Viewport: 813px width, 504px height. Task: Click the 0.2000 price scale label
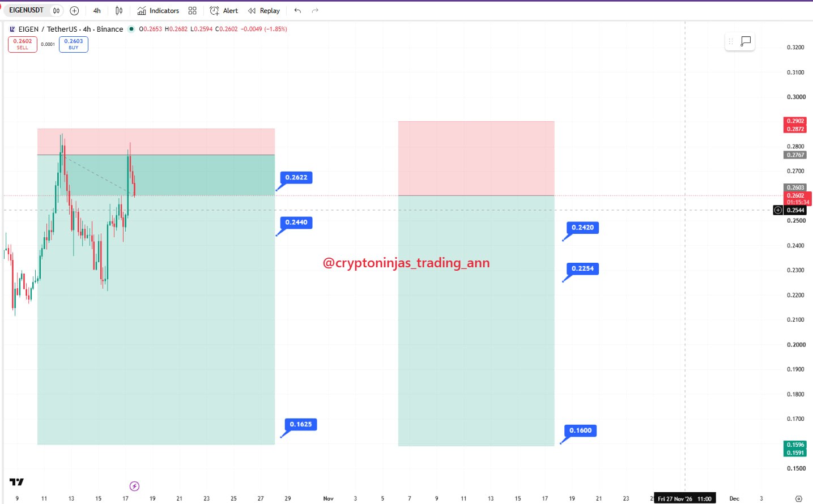click(x=795, y=344)
